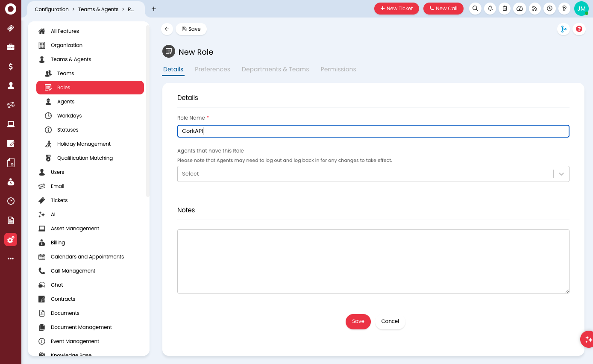Open the Permissions tab

pyautogui.click(x=338, y=69)
